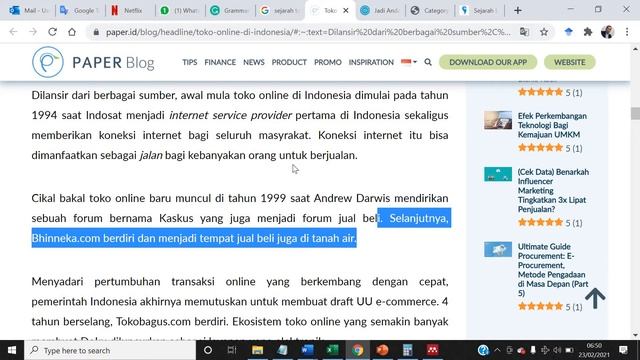Open the Extensions puzzle icon
640x360 pixels.
(588, 32)
